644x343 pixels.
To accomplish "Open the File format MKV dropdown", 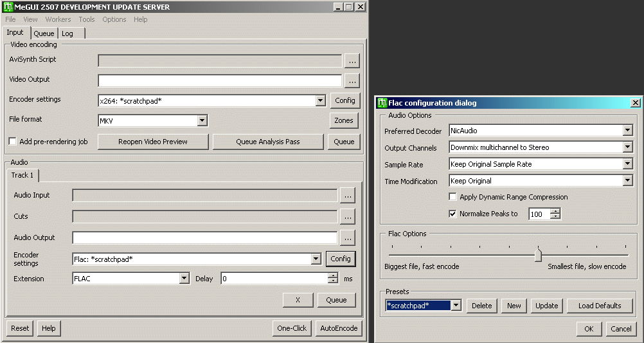I will click(x=202, y=120).
